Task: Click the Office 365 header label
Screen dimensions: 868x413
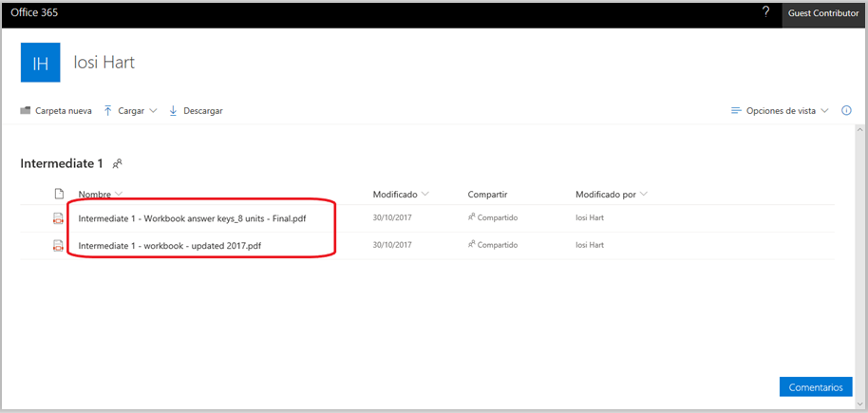Action: [34, 12]
